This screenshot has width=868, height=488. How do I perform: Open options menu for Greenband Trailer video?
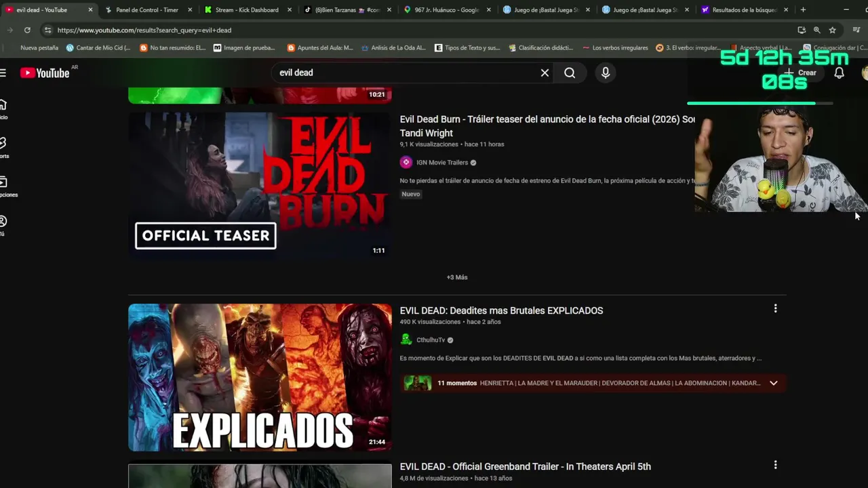tap(775, 465)
